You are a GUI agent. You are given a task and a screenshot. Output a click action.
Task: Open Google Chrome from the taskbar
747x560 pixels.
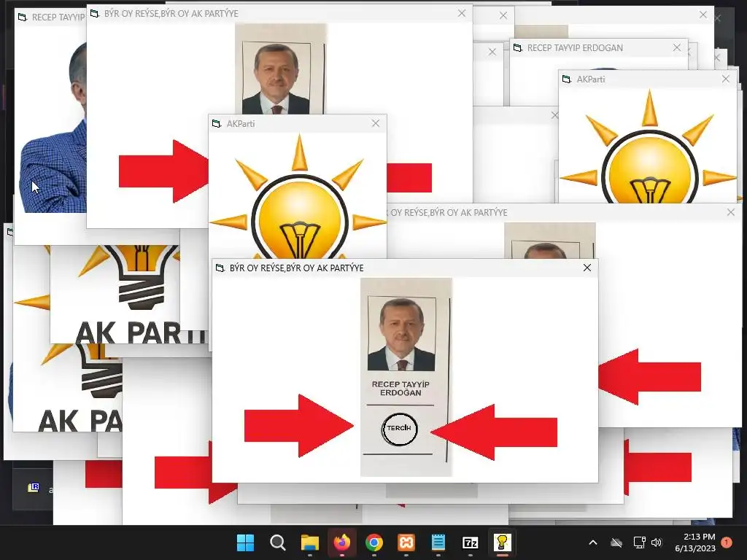(374, 542)
